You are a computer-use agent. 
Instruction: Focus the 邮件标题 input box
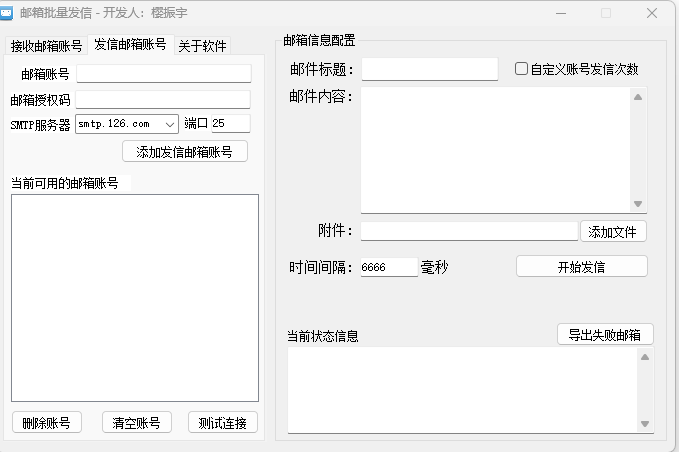tap(429, 69)
